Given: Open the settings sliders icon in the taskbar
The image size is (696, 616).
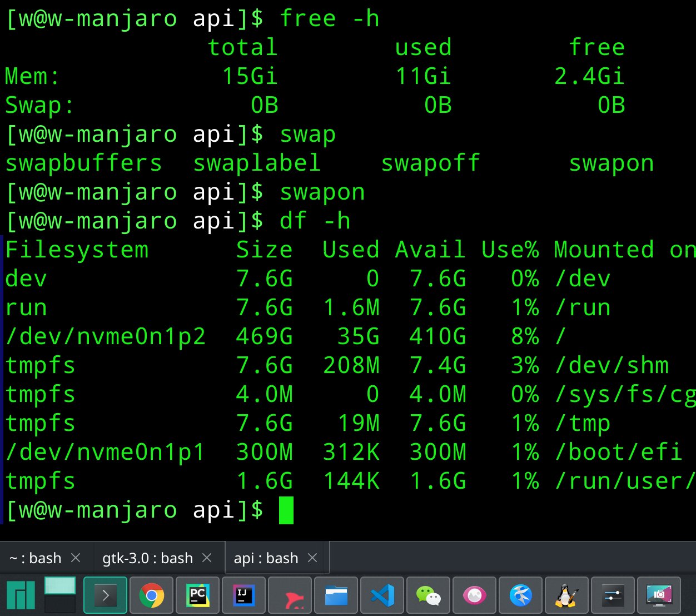Looking at the screenshot, I should pos(613,595).
